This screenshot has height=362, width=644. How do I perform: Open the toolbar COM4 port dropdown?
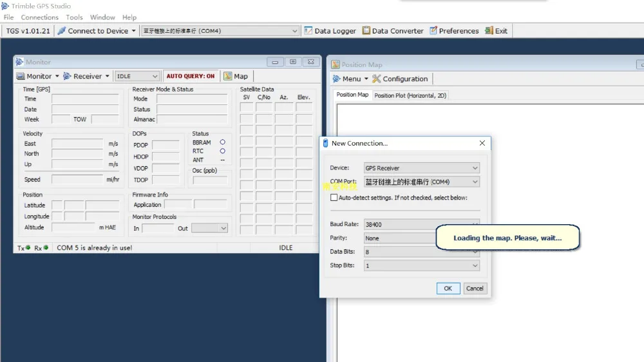point(220,31)
